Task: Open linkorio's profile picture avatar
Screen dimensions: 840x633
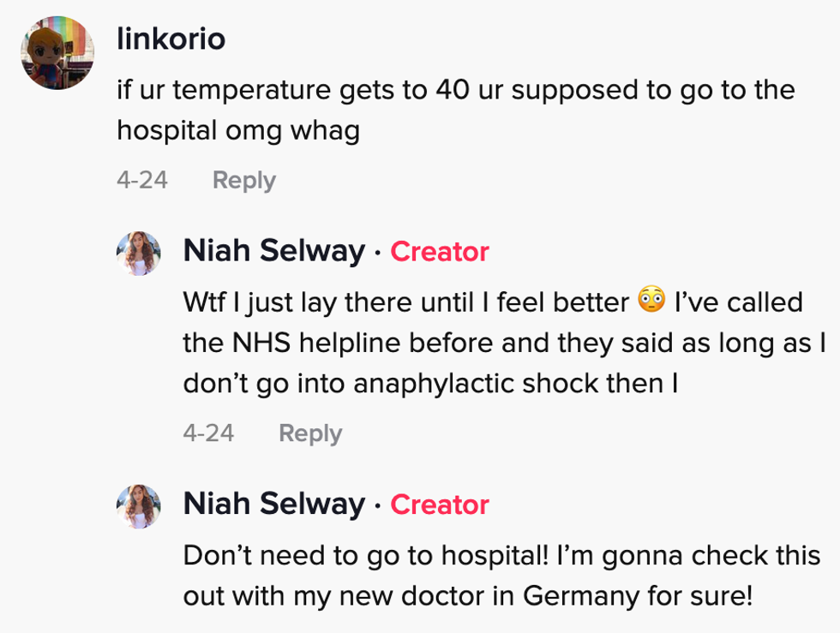Action: (x=57, y=52)
